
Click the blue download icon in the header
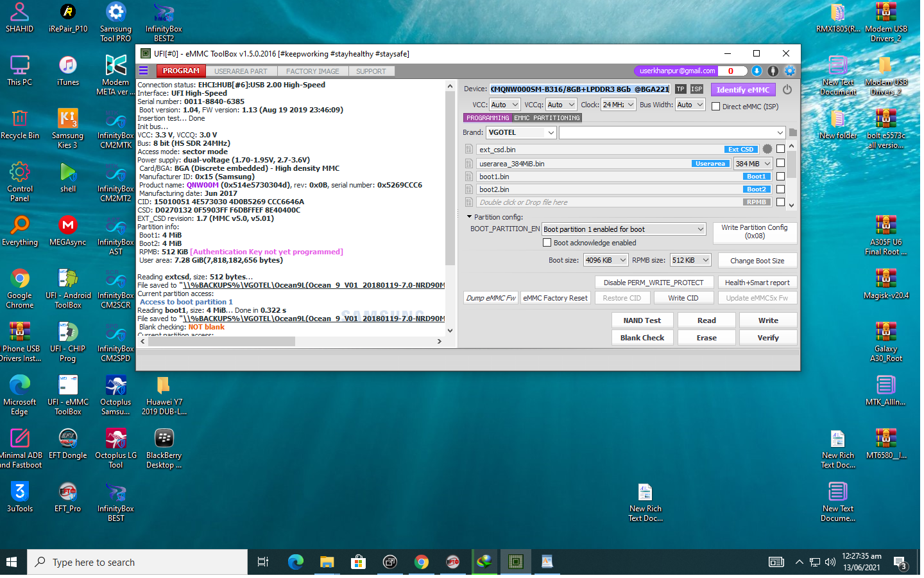coord(757,71)
